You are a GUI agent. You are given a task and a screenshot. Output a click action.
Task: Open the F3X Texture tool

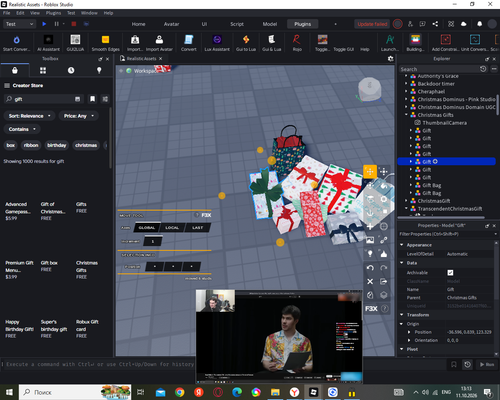click(x=370, y=240)
